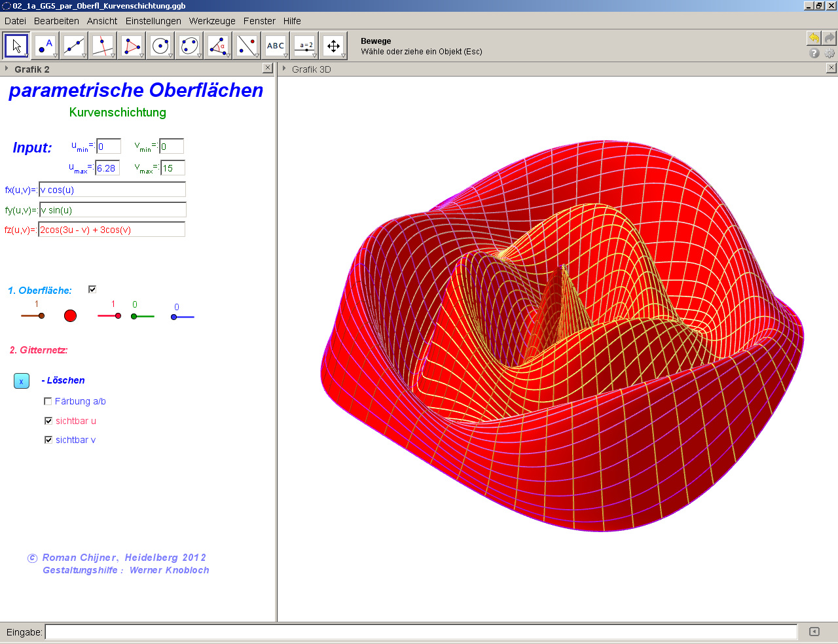This screenshot has width=838, height=644.
Task: Select the New Point tool
Action: coord(45,46)
